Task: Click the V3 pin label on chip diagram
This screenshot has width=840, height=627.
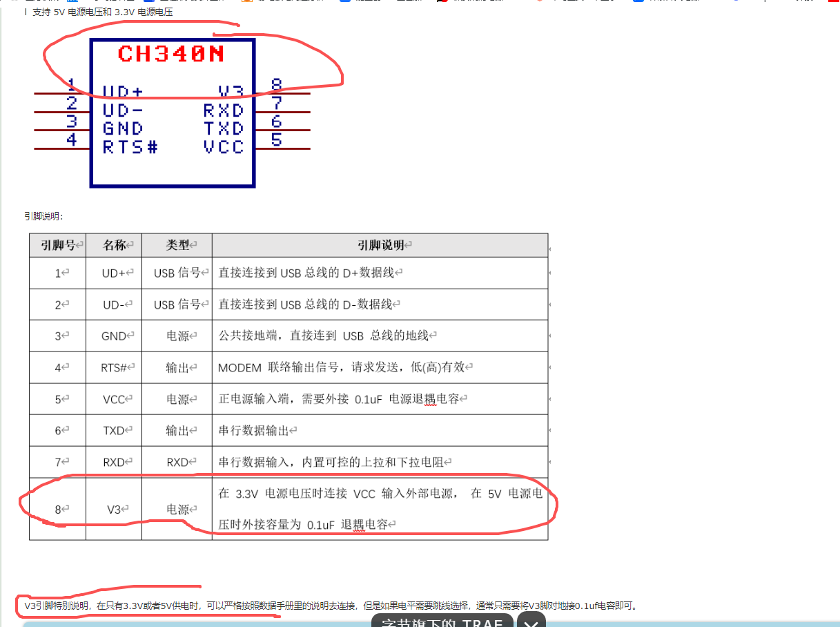Action: [231, 92]
